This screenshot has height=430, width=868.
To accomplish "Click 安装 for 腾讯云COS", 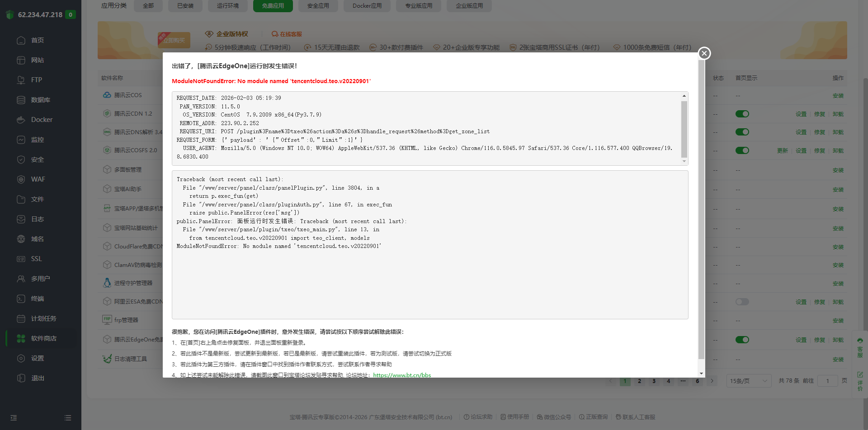I will point(838,96).
